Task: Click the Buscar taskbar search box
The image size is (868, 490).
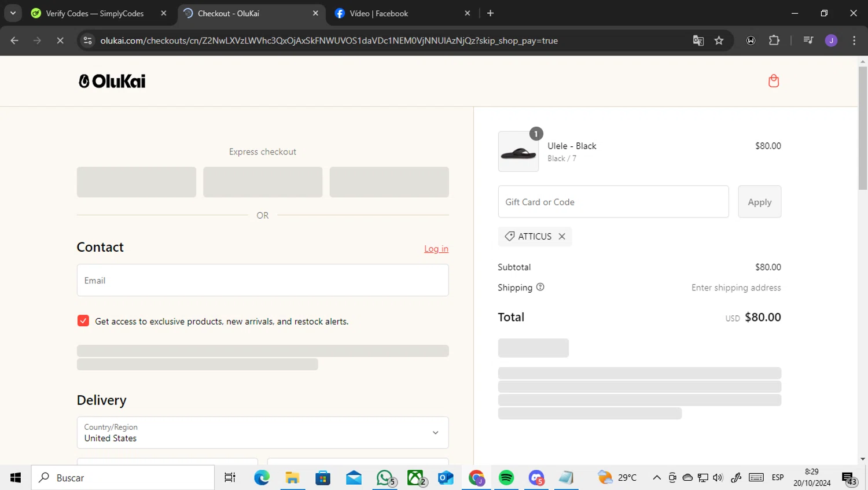Action: tap(123, 478)
